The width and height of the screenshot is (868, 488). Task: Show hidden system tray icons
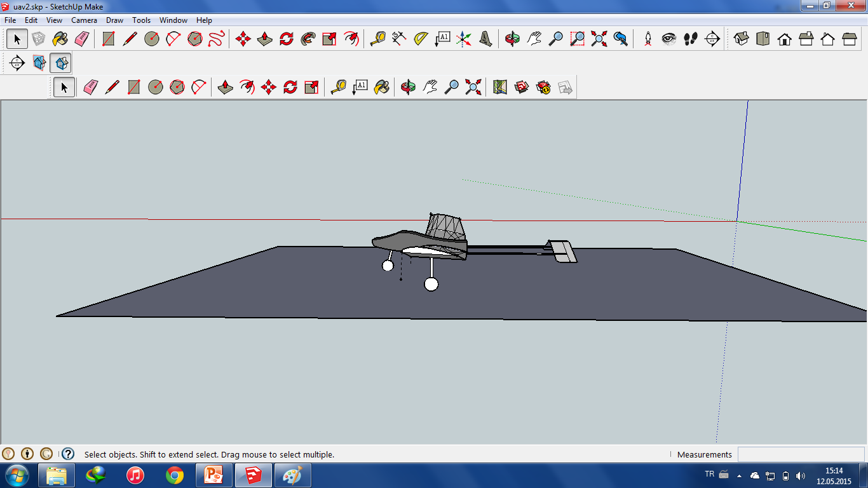point(739,475)
